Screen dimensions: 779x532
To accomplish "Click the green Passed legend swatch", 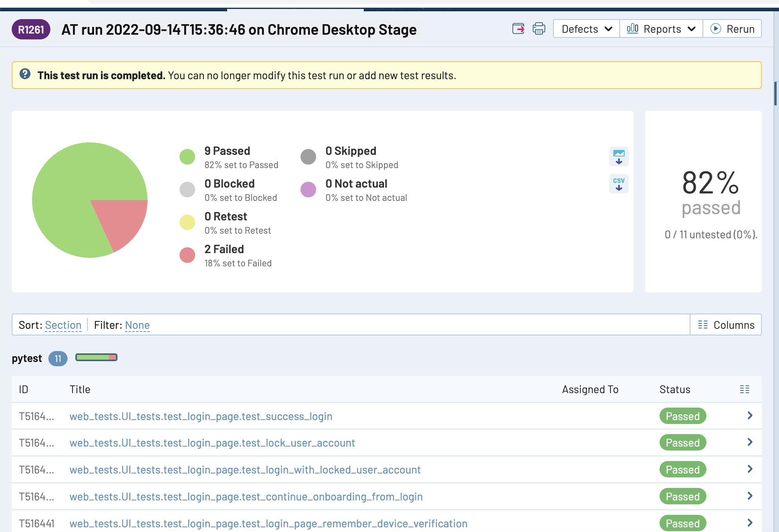I will [187, 157].
